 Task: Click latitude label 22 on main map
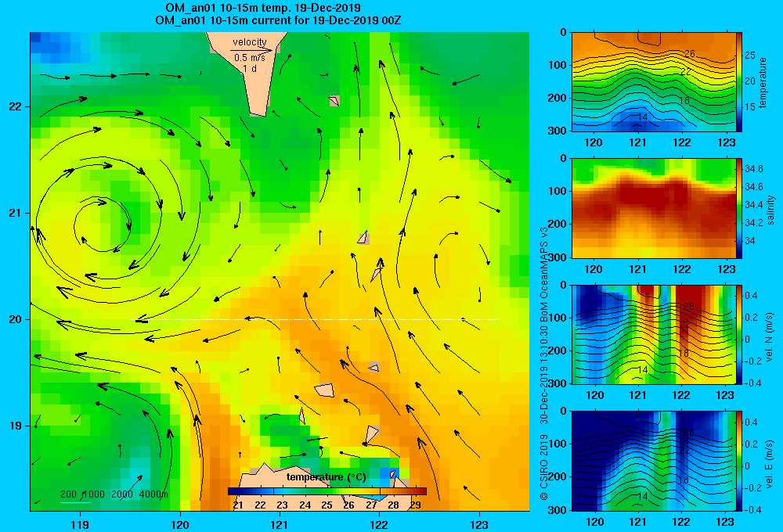coord(16,107)
